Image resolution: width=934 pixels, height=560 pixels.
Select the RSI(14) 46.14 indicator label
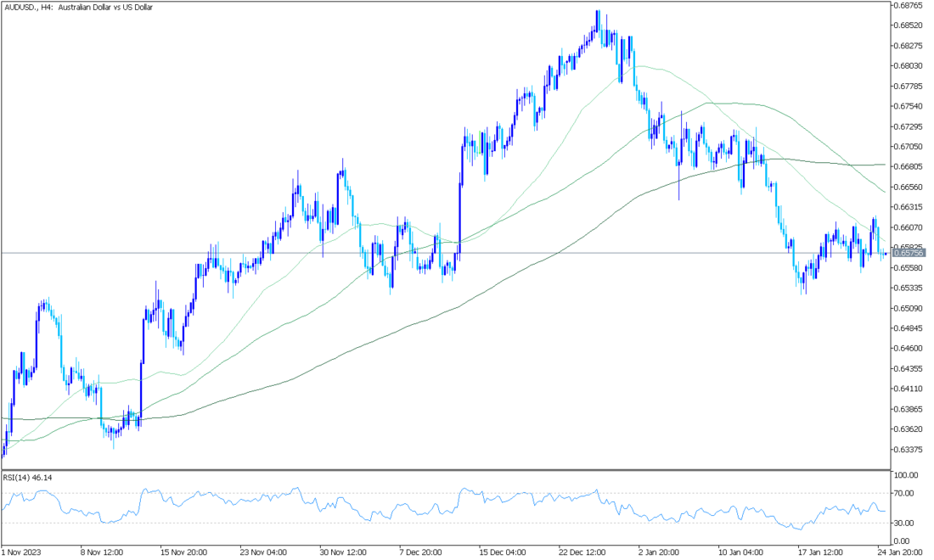(27, 478)
